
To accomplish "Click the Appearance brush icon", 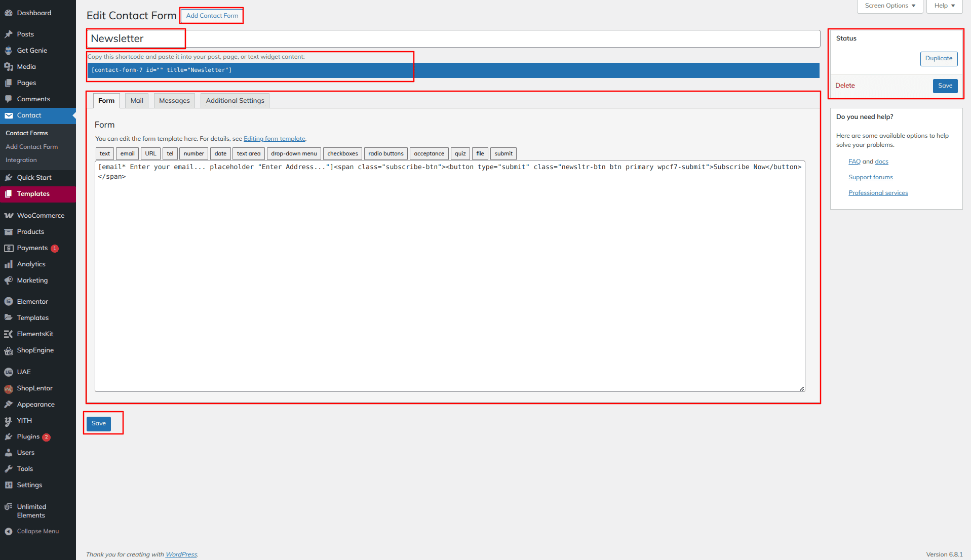I will (9, 405).
